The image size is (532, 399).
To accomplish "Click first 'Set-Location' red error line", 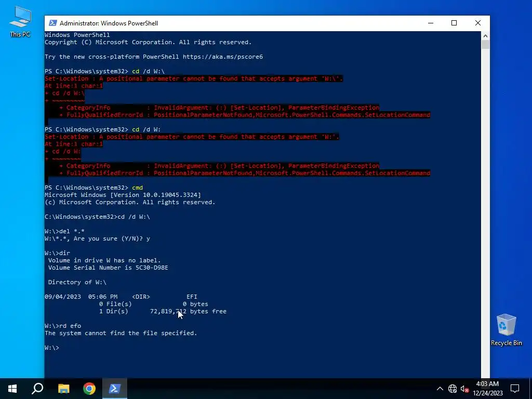I will [x=194, y=79].
